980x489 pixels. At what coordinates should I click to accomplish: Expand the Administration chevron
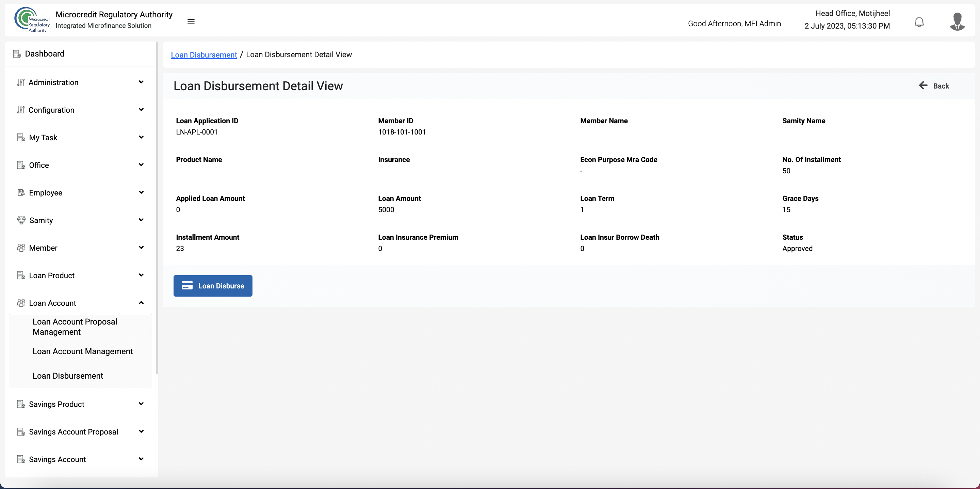coord(141,82)
